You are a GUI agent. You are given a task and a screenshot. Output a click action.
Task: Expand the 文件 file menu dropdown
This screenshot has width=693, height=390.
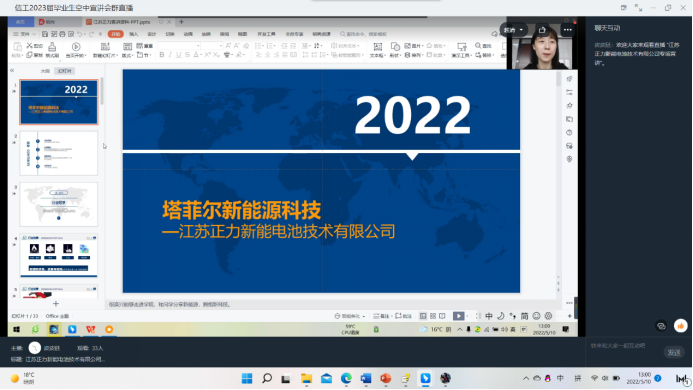coord(24,34)
